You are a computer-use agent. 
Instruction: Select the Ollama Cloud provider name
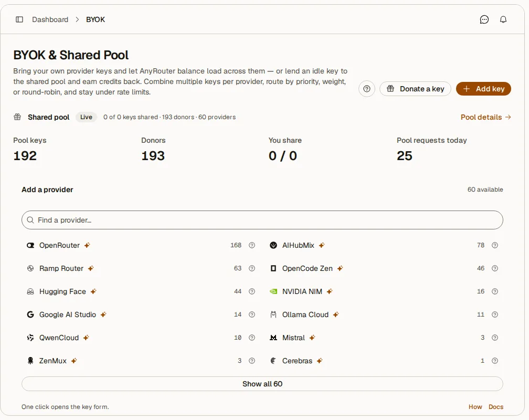click(305, 314)
